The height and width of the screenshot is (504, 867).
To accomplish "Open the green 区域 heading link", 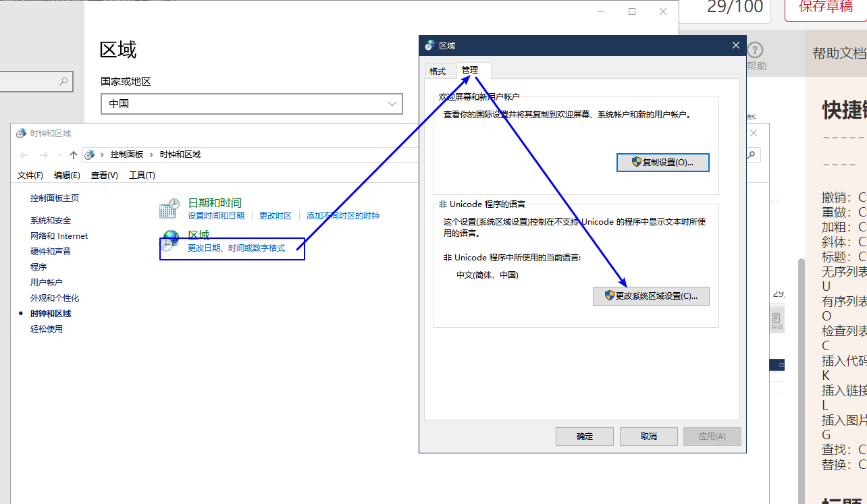I will tap(199, 235).
